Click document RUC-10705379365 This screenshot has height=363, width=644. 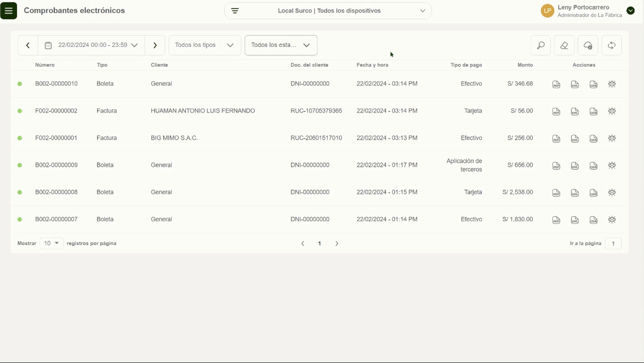[316, 111]
